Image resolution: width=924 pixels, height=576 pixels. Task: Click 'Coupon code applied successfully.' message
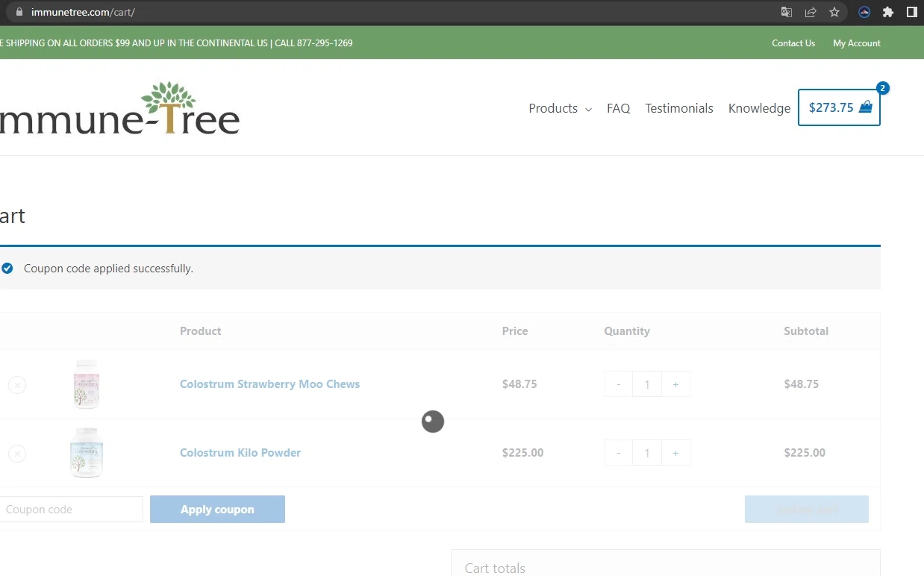(108, 269)
